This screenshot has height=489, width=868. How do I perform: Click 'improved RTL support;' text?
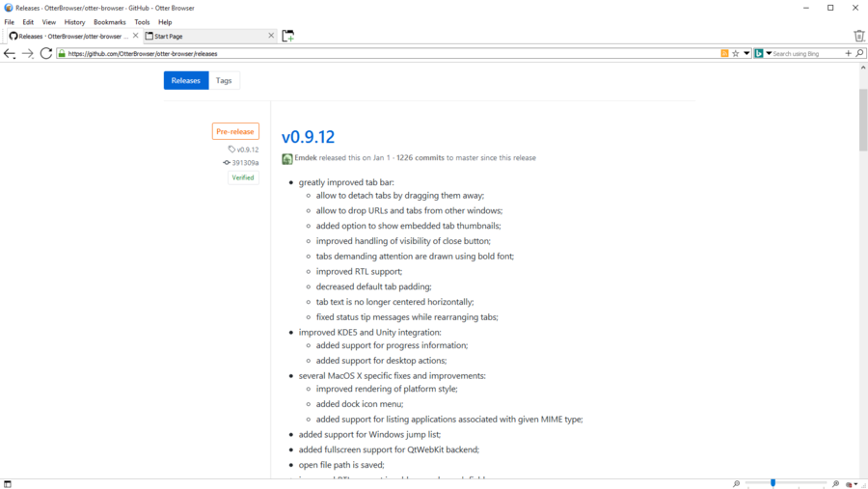(360, 271)
